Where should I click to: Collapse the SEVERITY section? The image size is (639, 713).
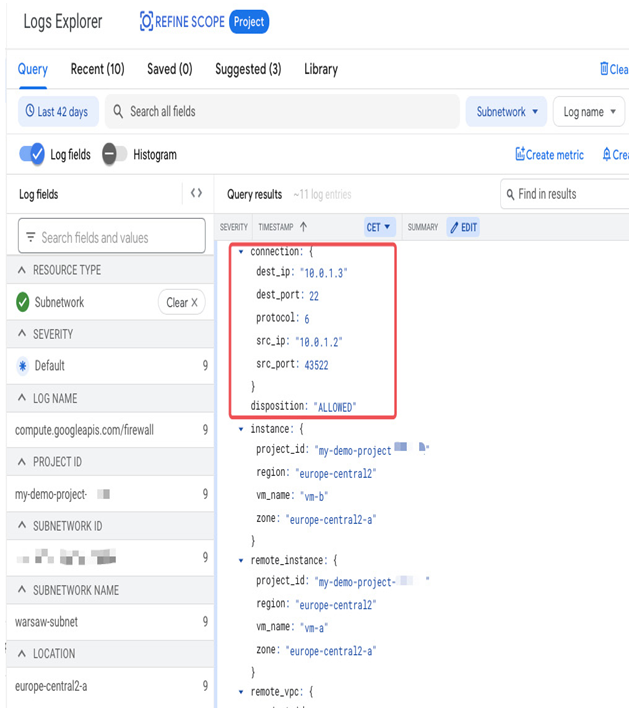coord(21,334)
